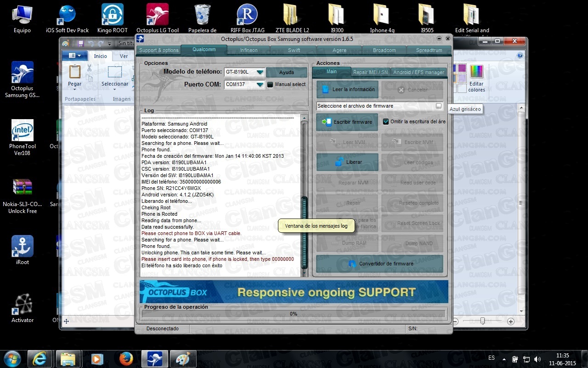Open Editar colores in Paint
This screenshot has height=368, width=588.
476,79
